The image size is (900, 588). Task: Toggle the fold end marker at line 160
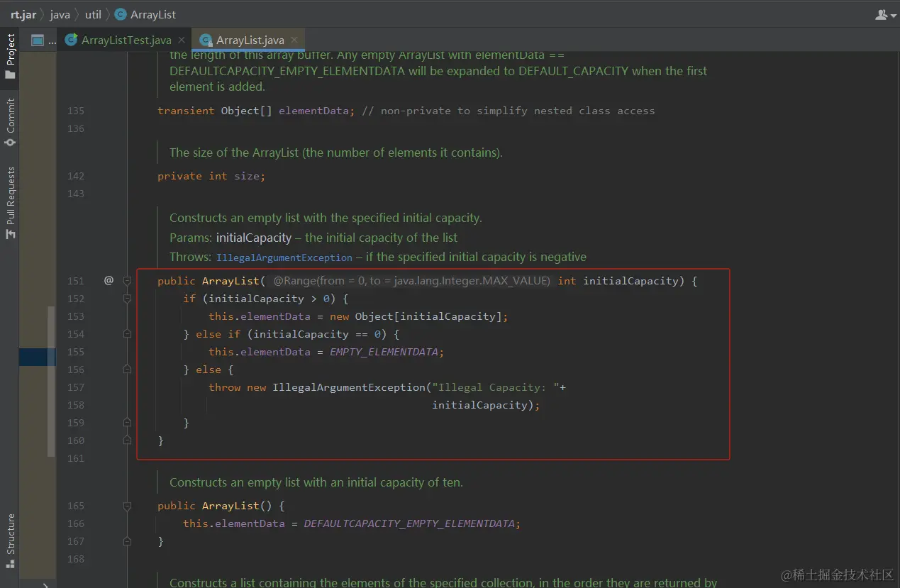(128, 440)
